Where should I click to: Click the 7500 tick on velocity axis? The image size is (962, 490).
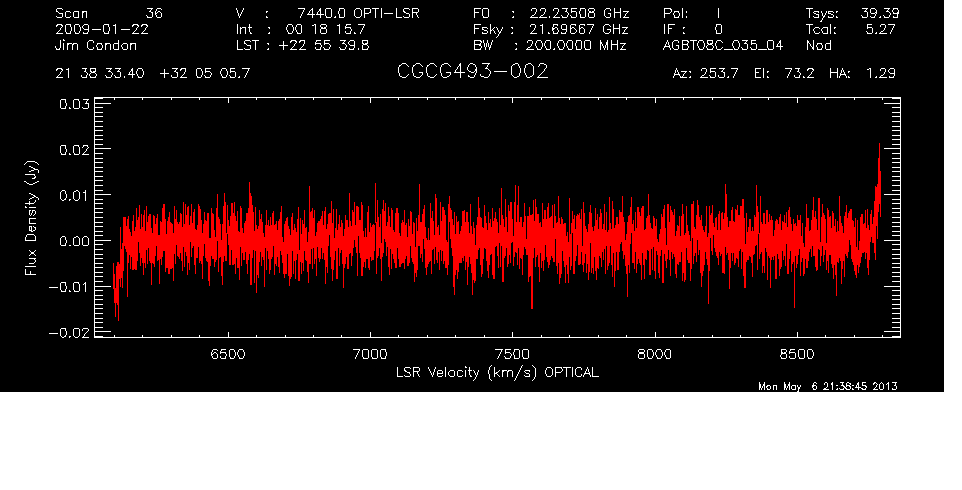pos(512,355)
